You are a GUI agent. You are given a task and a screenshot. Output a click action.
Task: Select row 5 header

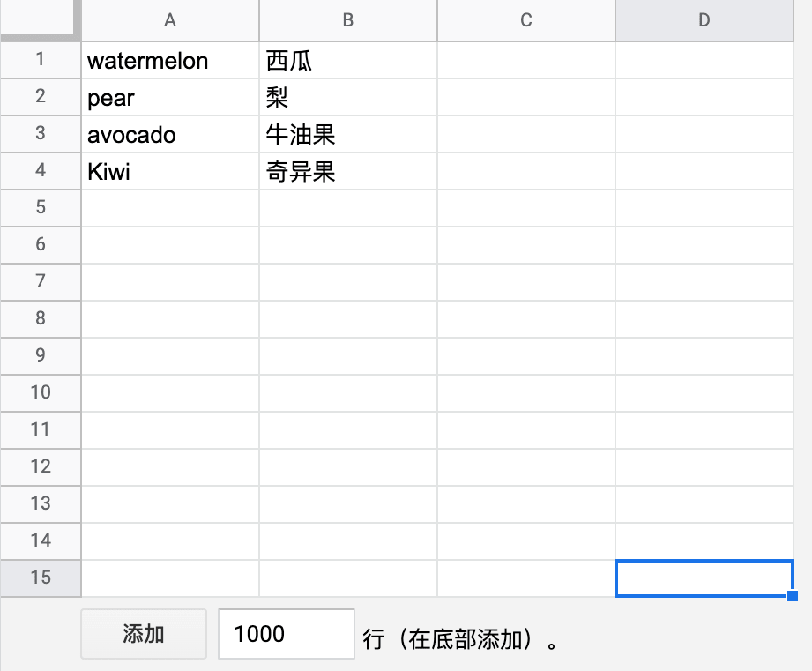click(41, 208)
